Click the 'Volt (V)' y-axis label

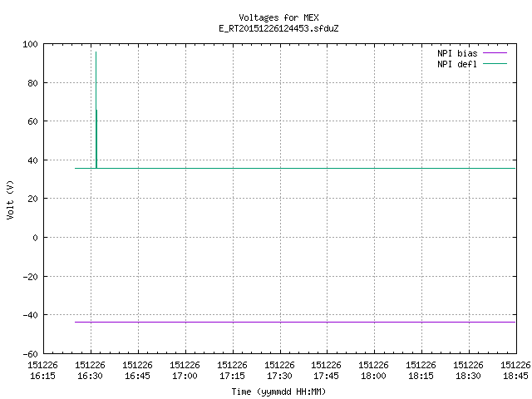[10, 199]
